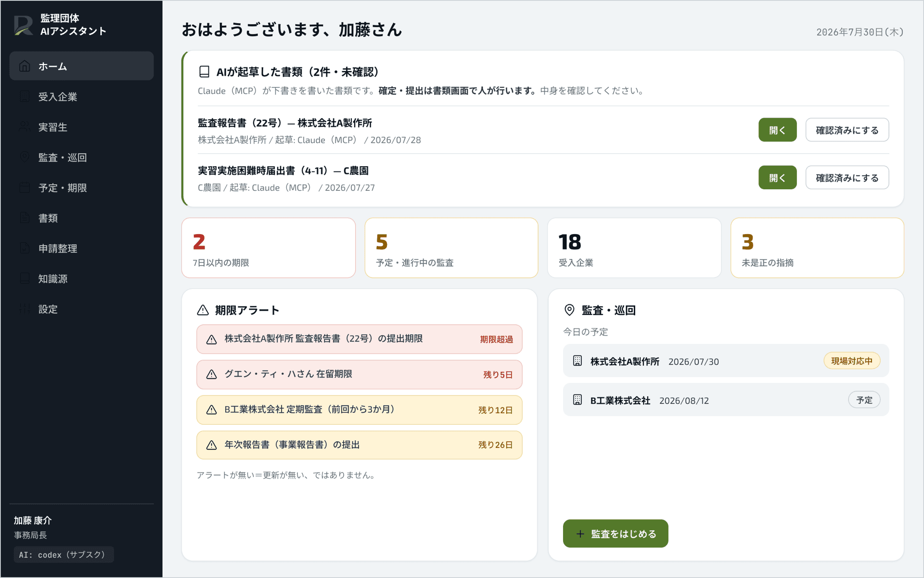Go to the ホーム sidebar page

pos(81,66)
